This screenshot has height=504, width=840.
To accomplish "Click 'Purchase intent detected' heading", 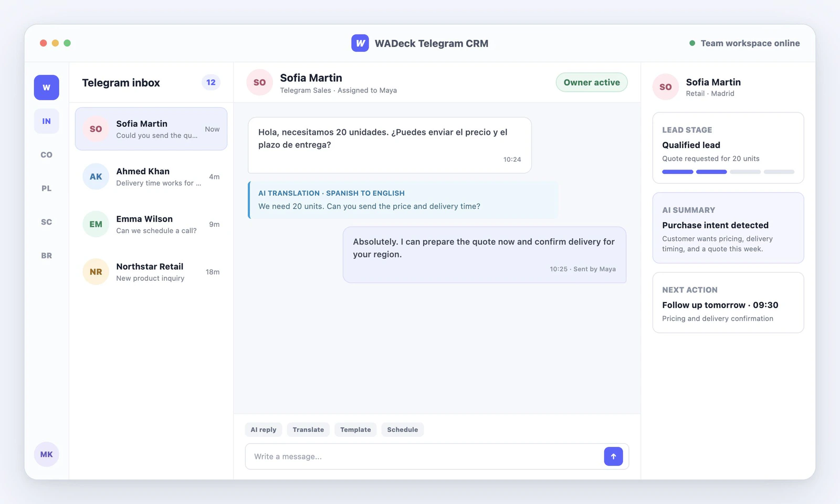I will point(716,225).
